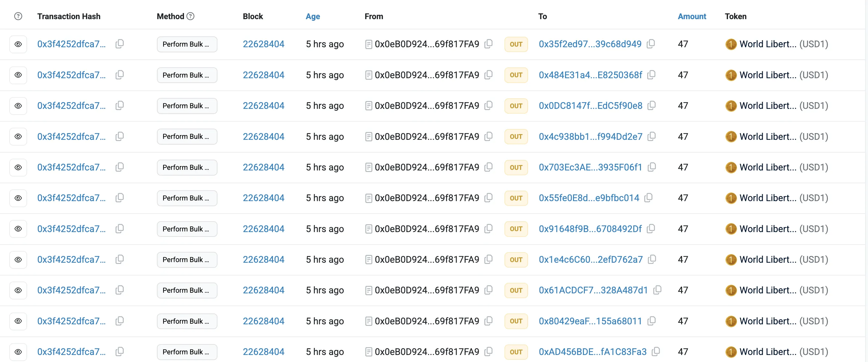The width and height of the screenshot is (868, 362).
Task: Toggle eye preview for first transaction row
Action: 18,44
